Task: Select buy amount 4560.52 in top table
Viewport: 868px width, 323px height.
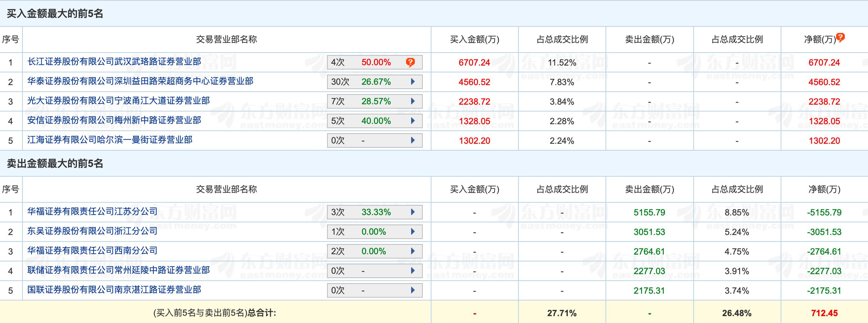Action: pos(474,82)
